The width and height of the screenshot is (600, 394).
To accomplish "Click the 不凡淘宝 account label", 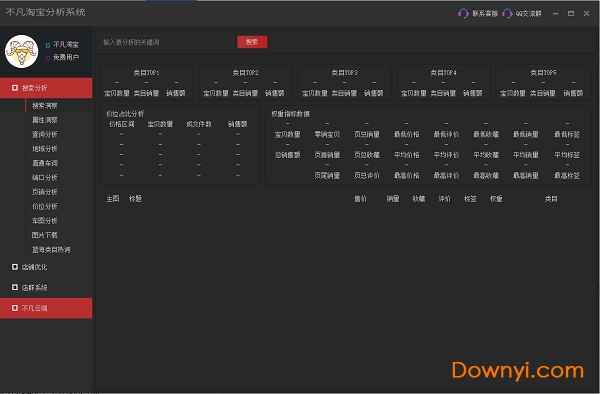I will tap(66, 45).
